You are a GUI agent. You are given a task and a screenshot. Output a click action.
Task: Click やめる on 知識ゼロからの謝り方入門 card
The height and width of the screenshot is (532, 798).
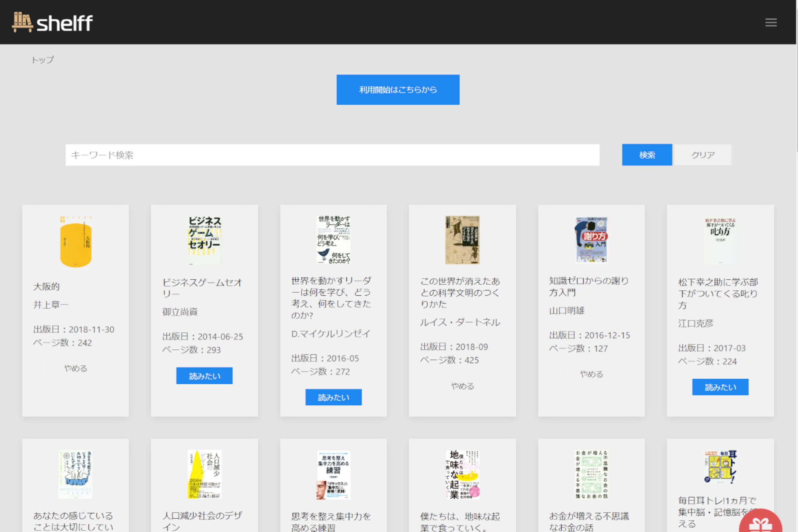click(592, 374)
